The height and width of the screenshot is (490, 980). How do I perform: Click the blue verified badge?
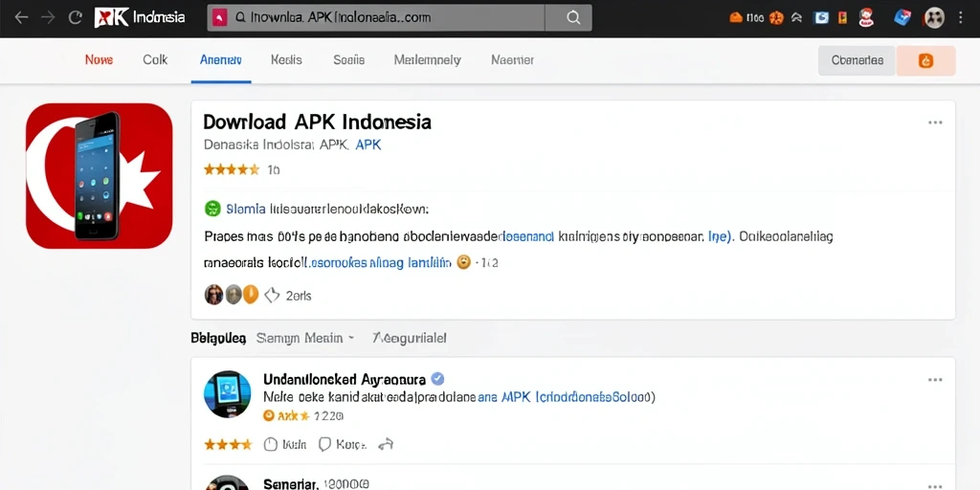tap(438, 379)
